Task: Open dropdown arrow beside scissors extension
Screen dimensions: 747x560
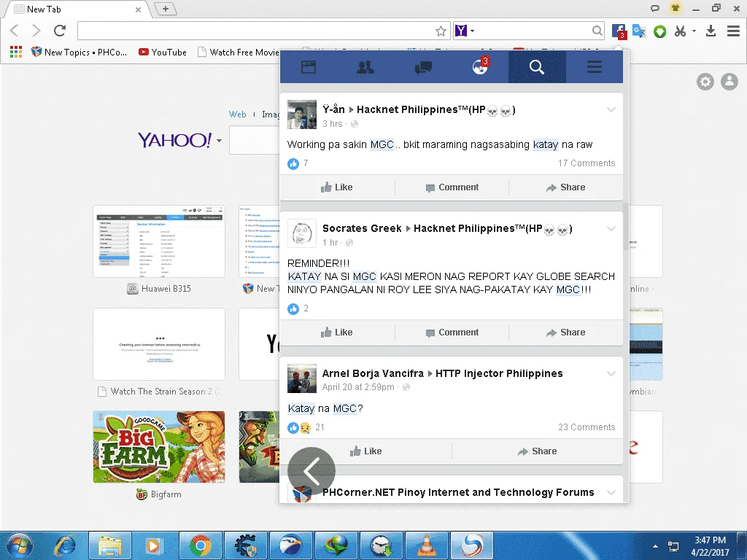Action: (x=694, y=31)
